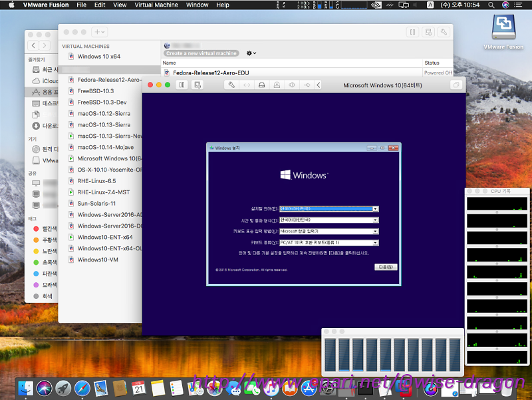
Task: Select macOS-10.14-Mojave virtual machine
Action: pos(106,147)
